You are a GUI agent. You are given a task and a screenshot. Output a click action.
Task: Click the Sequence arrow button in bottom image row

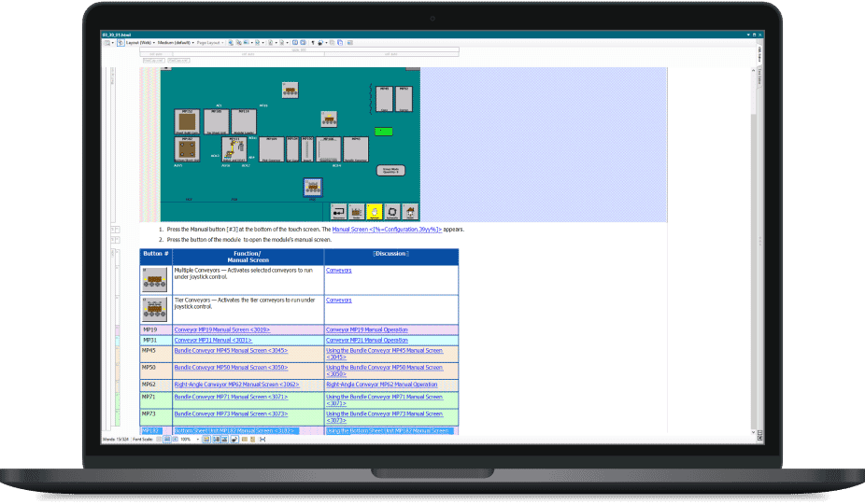point(339,212)
